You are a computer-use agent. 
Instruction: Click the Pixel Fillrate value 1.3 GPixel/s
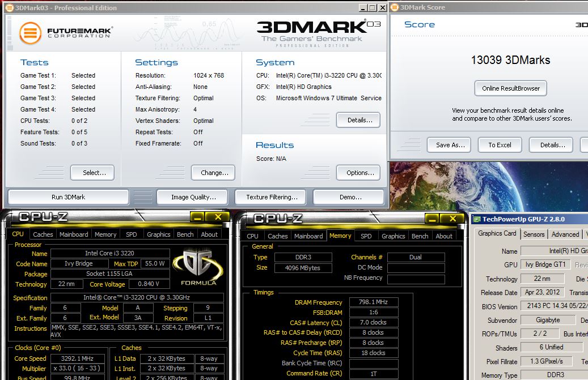tap(547, 361)
